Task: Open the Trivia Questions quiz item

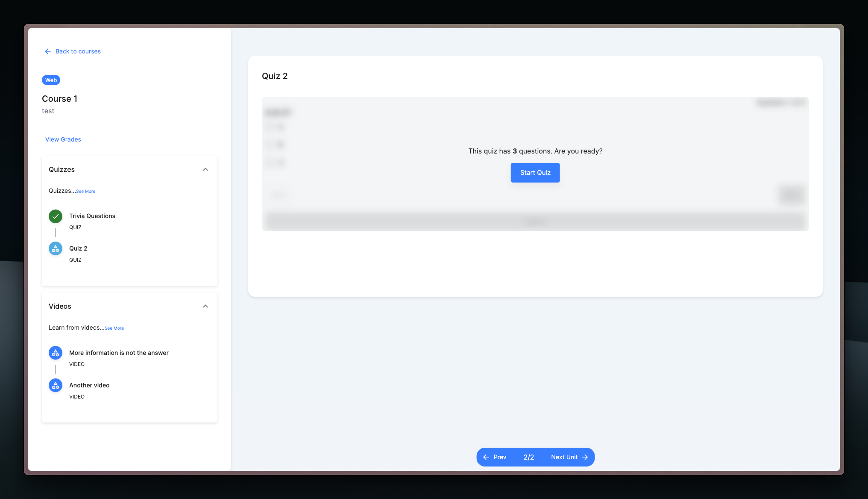Action: pyautogui.click(x=92, y=216)
